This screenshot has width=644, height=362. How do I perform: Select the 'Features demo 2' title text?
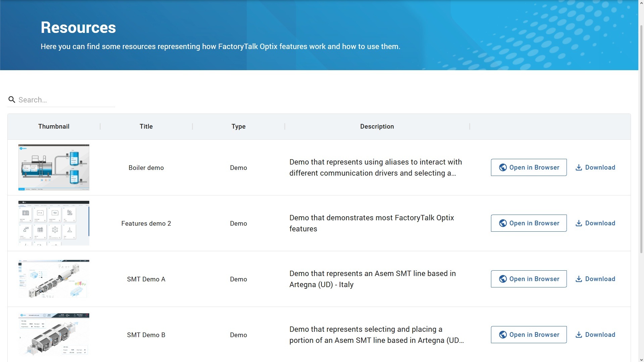pyautogui.click(x=146, y=223)
